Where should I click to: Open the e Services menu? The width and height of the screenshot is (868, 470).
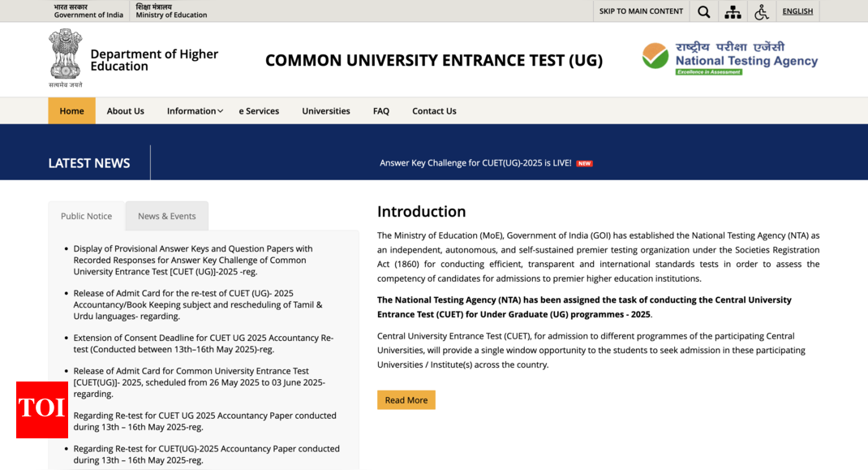259,111
